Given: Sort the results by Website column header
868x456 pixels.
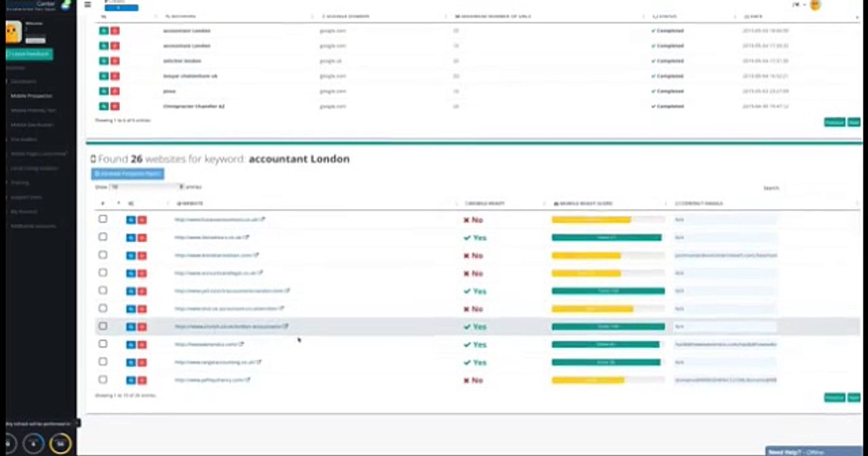Looking at the screenshot, I should click(190, 203).
